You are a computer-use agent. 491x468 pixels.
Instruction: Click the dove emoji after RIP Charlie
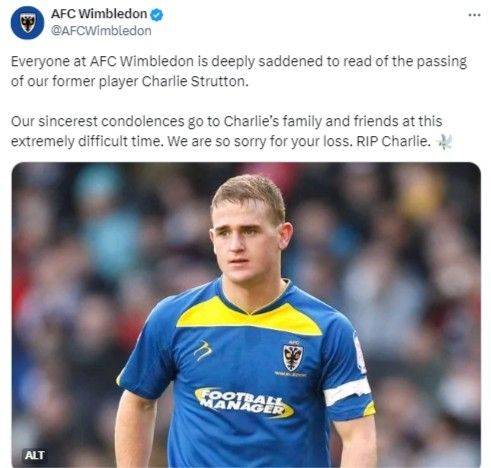tap(445, 141)
